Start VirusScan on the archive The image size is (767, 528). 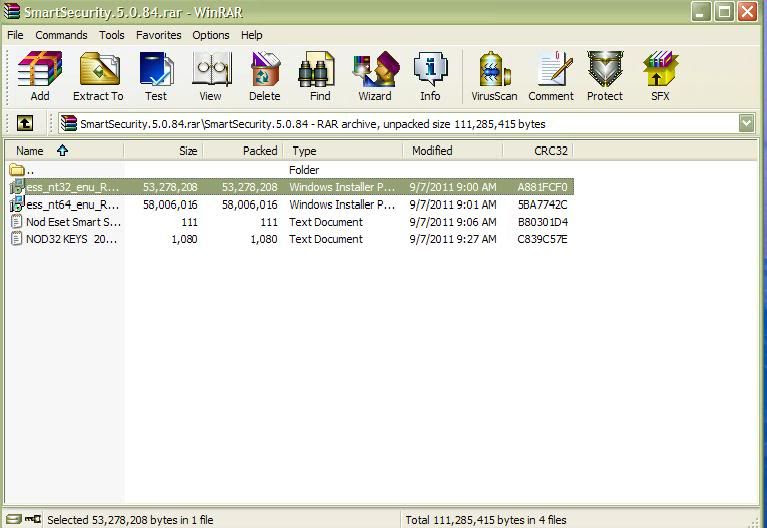pos(495,69)
